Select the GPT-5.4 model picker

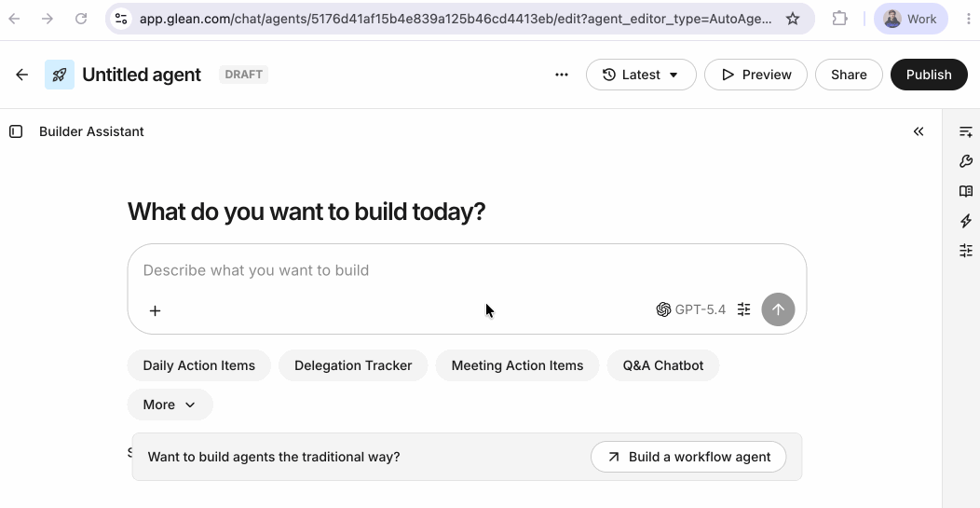(x=690, y=309)
